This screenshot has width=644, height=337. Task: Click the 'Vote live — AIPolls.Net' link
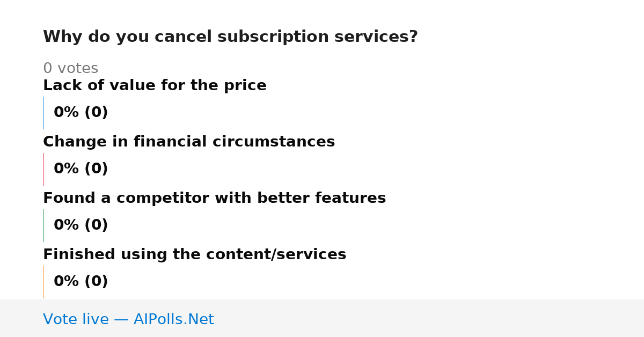(x=128, y=319)
